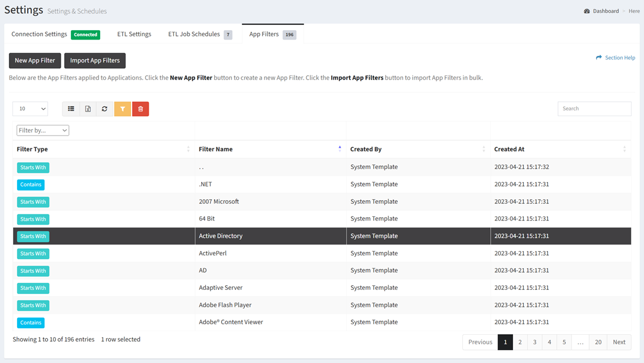The height and width of the screenshot is (363, 644).
Task: Expand the 'Filter by...' dropdown
Action: coord(42,130)
